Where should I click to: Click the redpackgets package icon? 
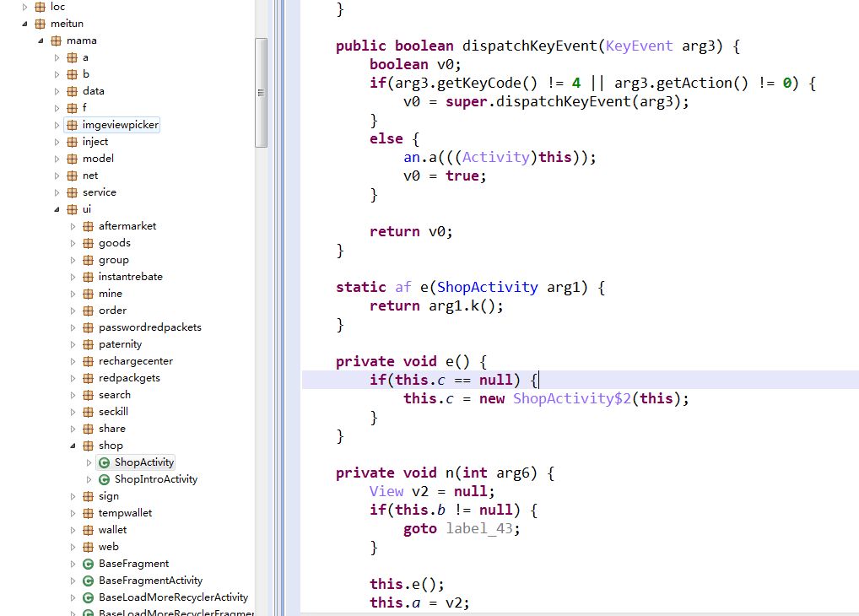[88, 378]
